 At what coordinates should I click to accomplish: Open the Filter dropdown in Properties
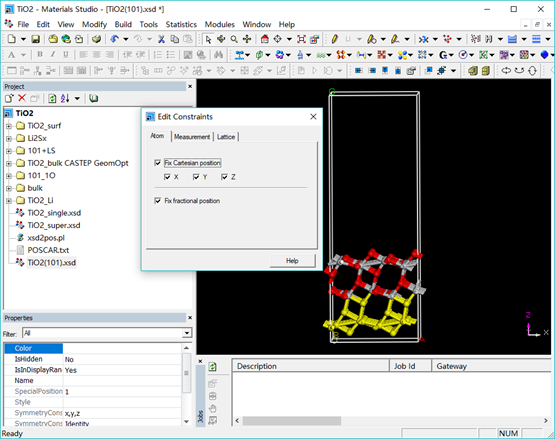click(x=187, y=333)
